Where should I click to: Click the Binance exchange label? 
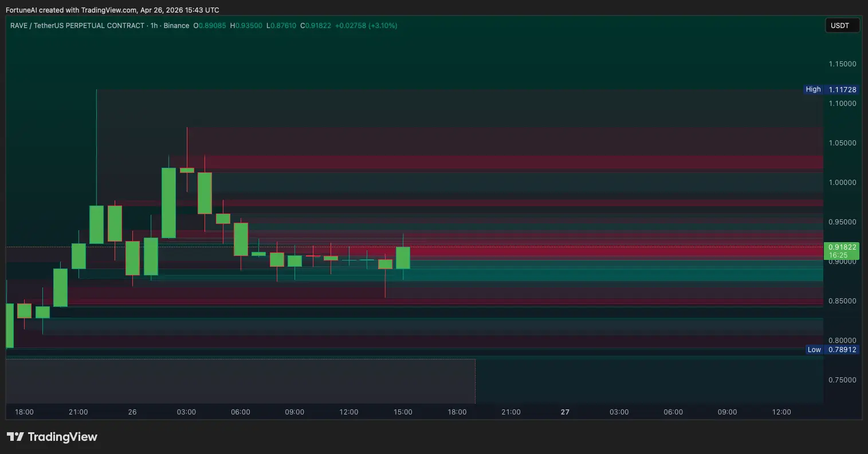coord(176,26)
